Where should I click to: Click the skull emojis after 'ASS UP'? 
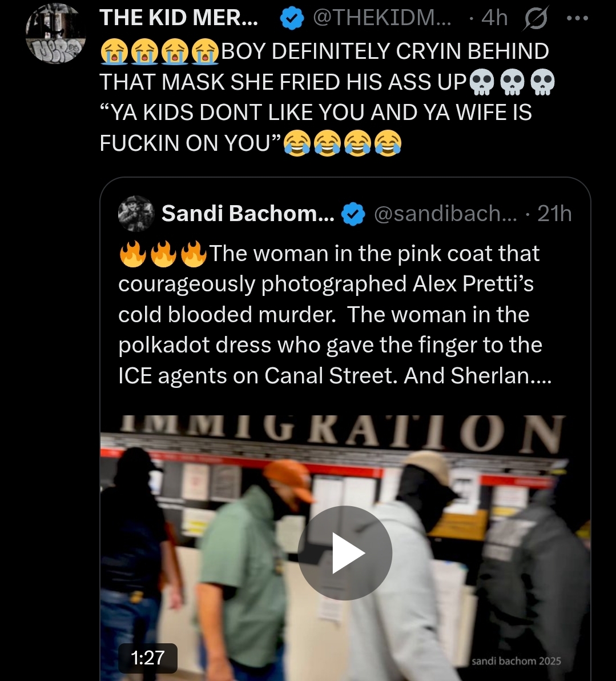point(512,82)
